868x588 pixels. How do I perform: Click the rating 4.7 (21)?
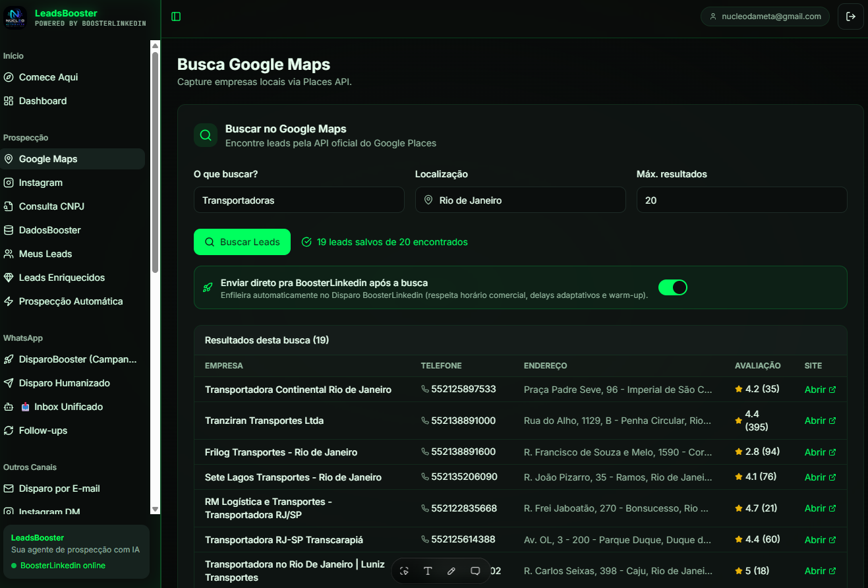pos(756,508)
